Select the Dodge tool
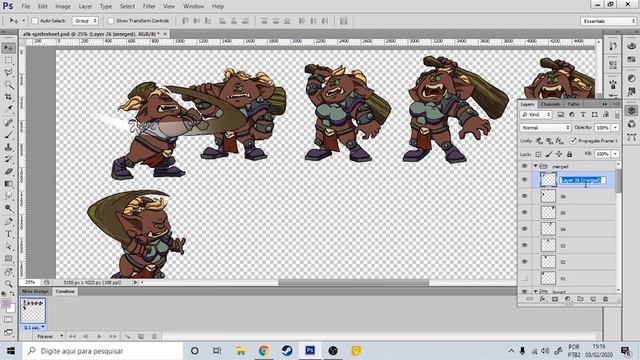 [x=8, y=208]
